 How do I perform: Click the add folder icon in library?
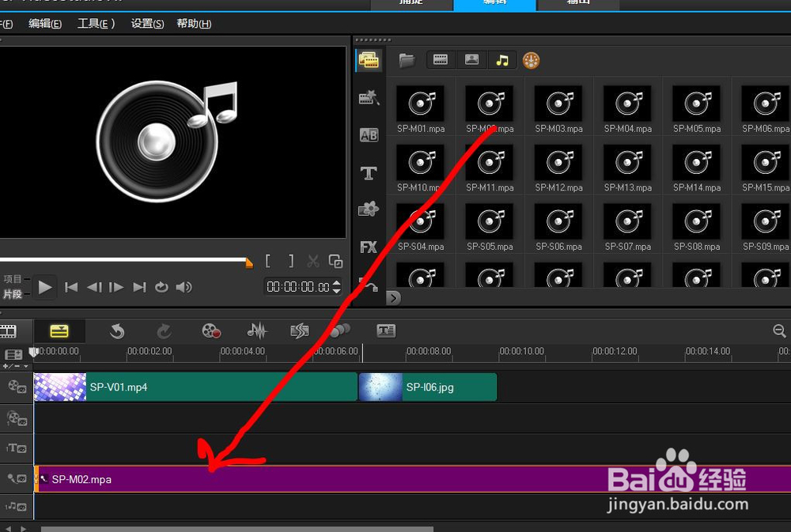407,61
